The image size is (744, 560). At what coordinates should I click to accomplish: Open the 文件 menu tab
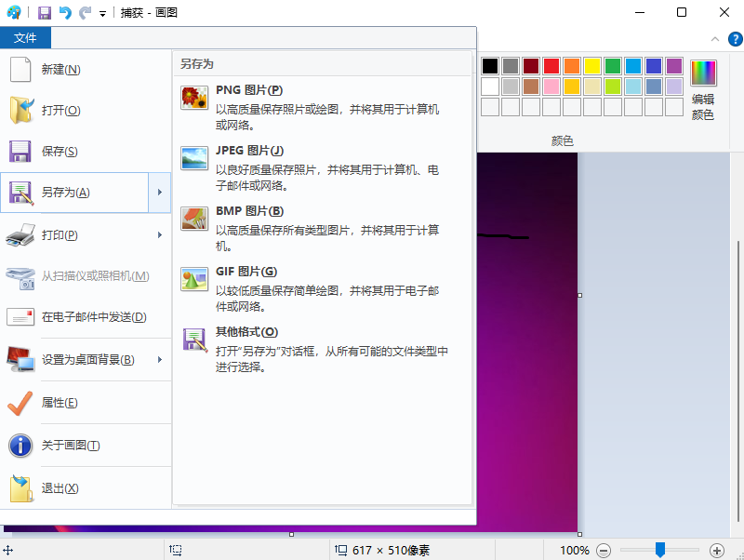click(x=26, y=37)
